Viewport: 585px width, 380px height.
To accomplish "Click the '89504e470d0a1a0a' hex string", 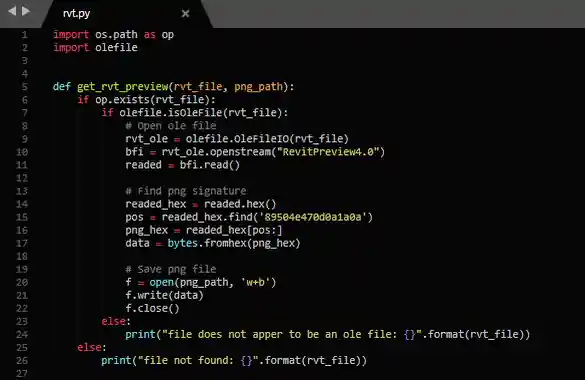I will (x=313, y=217).
